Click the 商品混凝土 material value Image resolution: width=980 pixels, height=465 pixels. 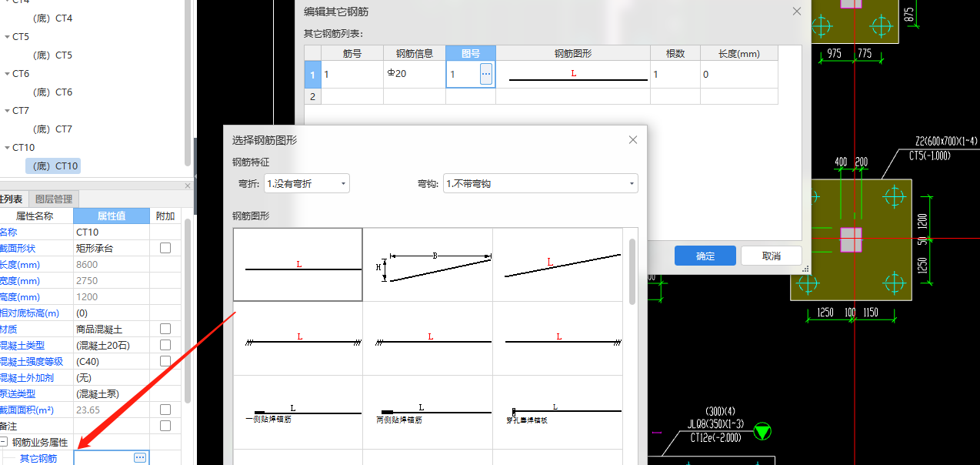pos(112,329)
